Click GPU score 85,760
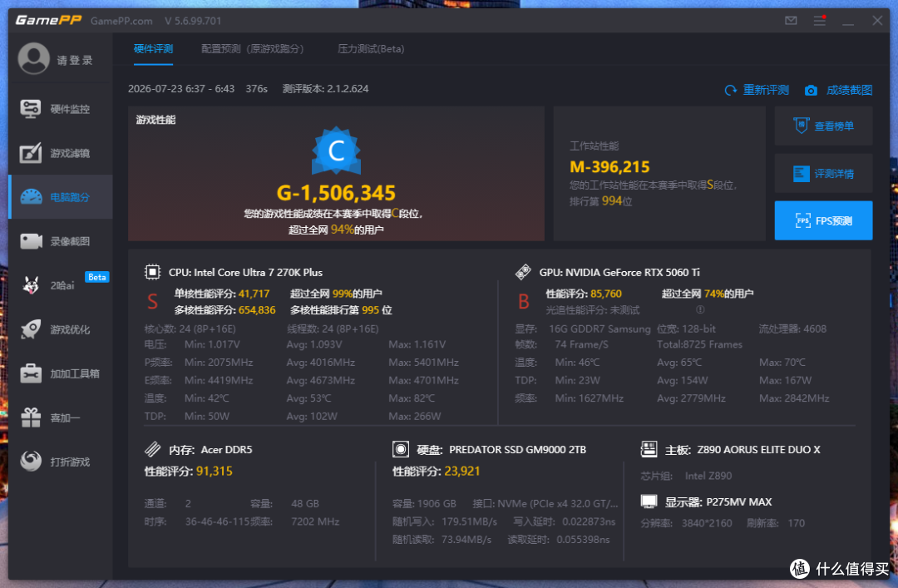 tap(606, 294)
